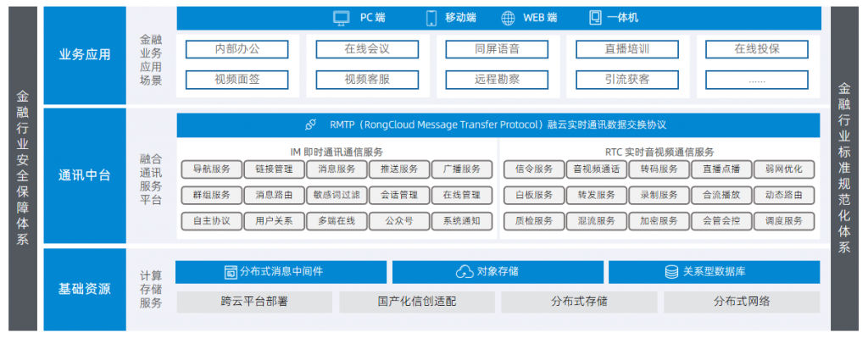The image size is (868, 338).
Task: Click the WEB globe icon
Action: [x=508, y=19]
